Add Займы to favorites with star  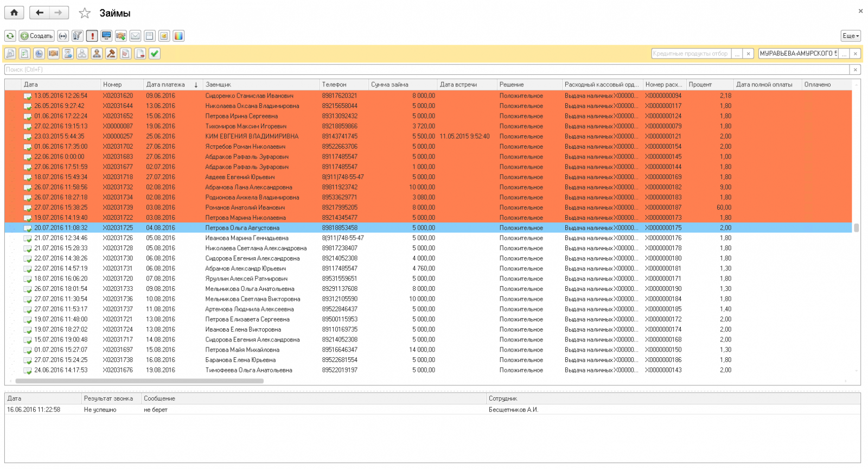(x=85, y=13)
